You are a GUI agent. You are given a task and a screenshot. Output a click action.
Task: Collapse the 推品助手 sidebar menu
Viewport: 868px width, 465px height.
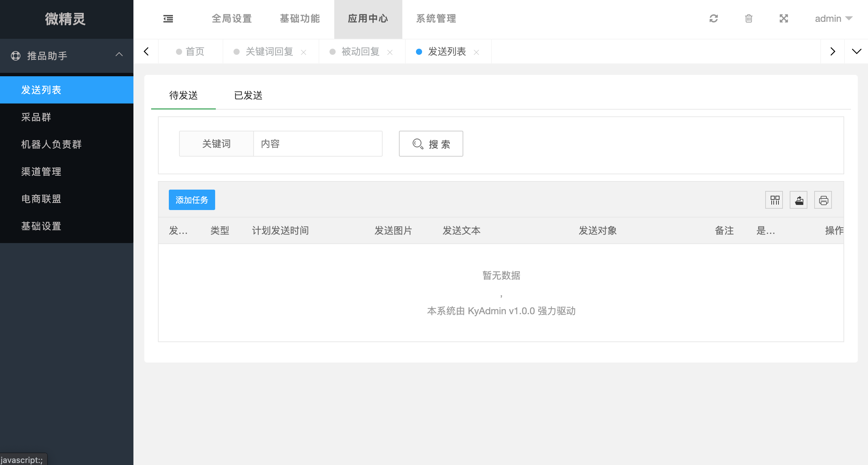pos(67,55)
